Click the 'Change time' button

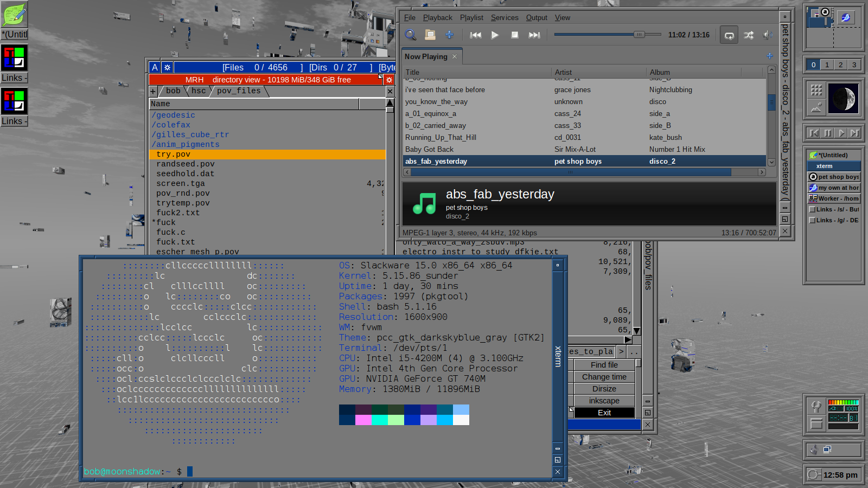pos(604,377)
